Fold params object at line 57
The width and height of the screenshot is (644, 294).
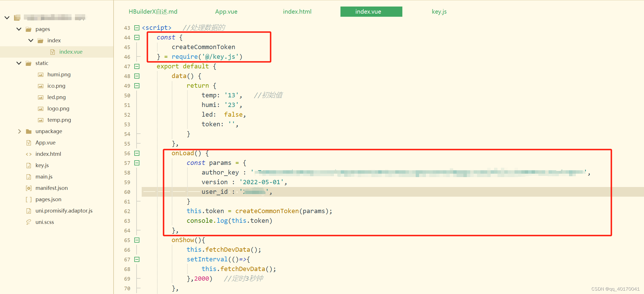coord(137,163)
